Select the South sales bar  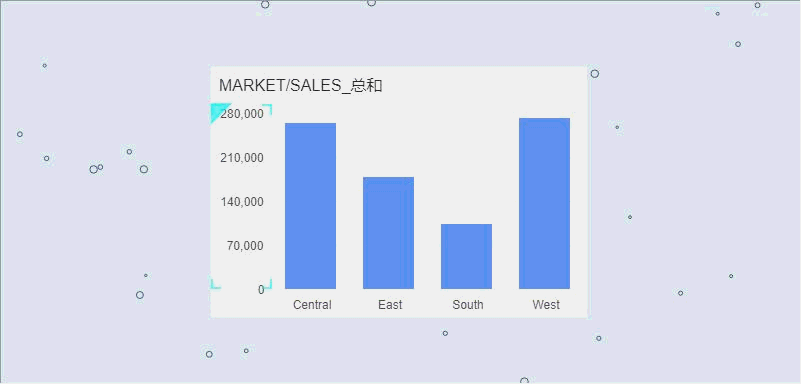tap(466, 256)
